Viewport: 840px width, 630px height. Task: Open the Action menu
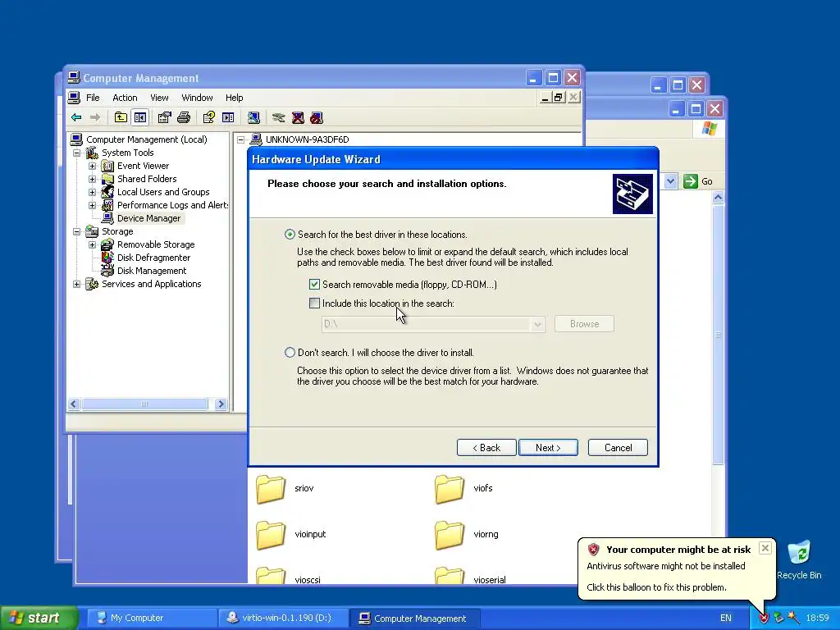125,98
